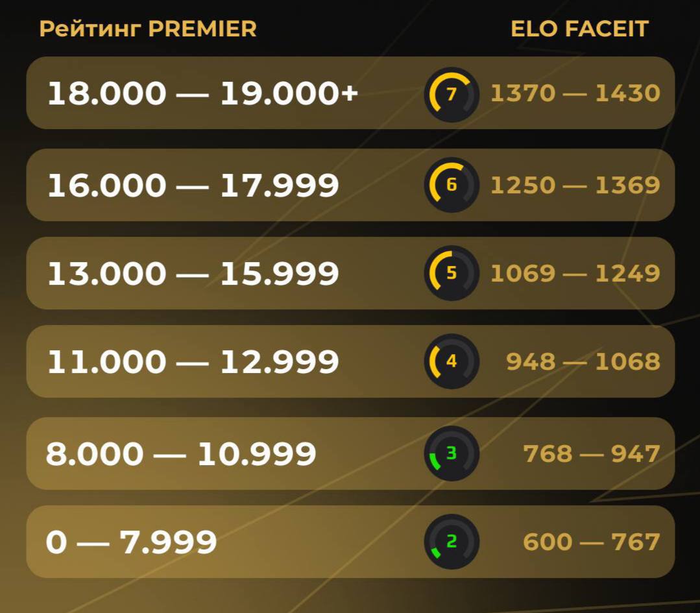
Task: Click the green level 2 badge icon
Action: click(452, 542)
